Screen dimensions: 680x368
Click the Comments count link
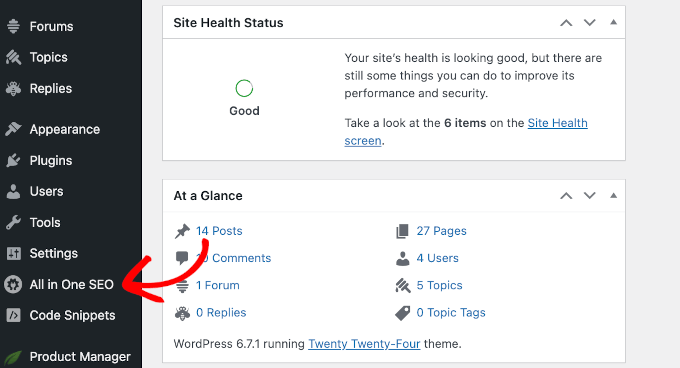coord(233,258)
